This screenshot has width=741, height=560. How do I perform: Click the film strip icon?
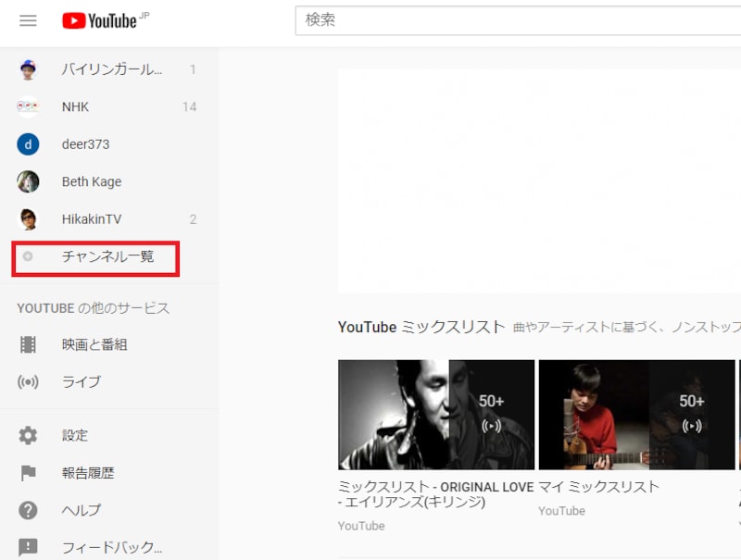pos(28,344)
